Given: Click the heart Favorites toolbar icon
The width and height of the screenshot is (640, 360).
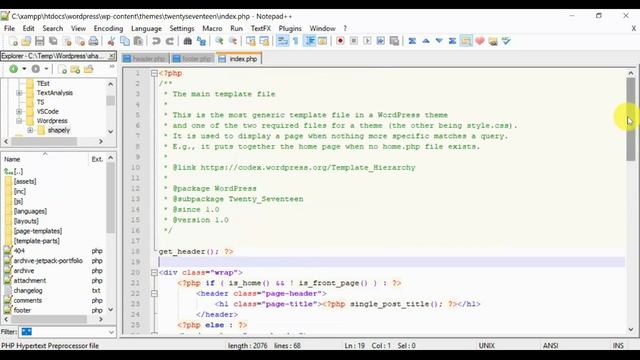Looking at the screenshot, I should (480, 41).
